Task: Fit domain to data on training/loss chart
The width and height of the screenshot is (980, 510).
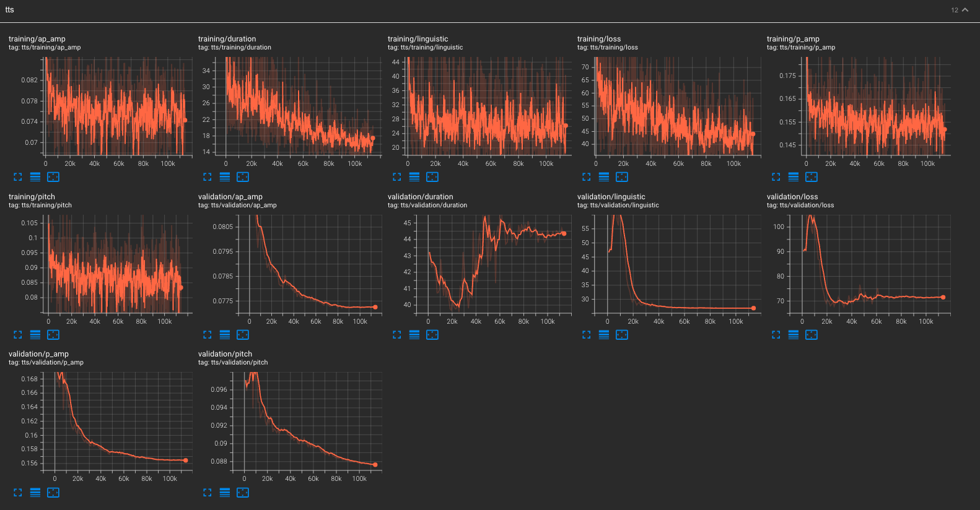Action: 622,177
